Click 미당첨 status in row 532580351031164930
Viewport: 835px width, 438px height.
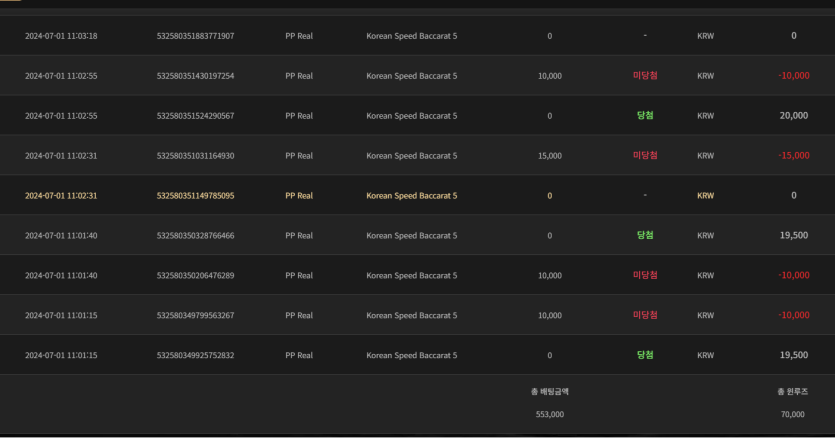tap(645, 156)
